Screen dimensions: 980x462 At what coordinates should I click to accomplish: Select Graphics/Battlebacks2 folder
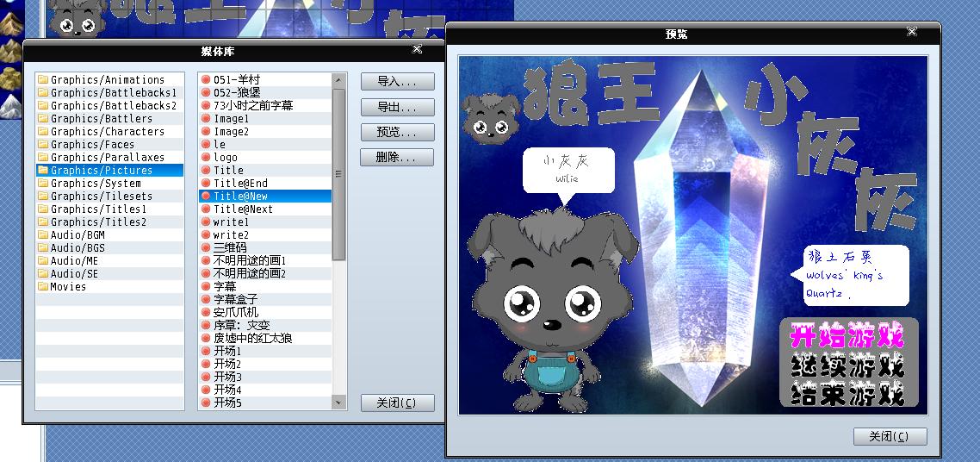pos(109,106)
